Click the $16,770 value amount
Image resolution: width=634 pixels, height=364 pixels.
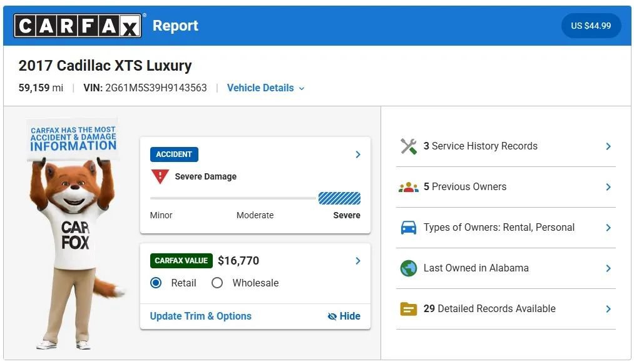click(238, 261)
